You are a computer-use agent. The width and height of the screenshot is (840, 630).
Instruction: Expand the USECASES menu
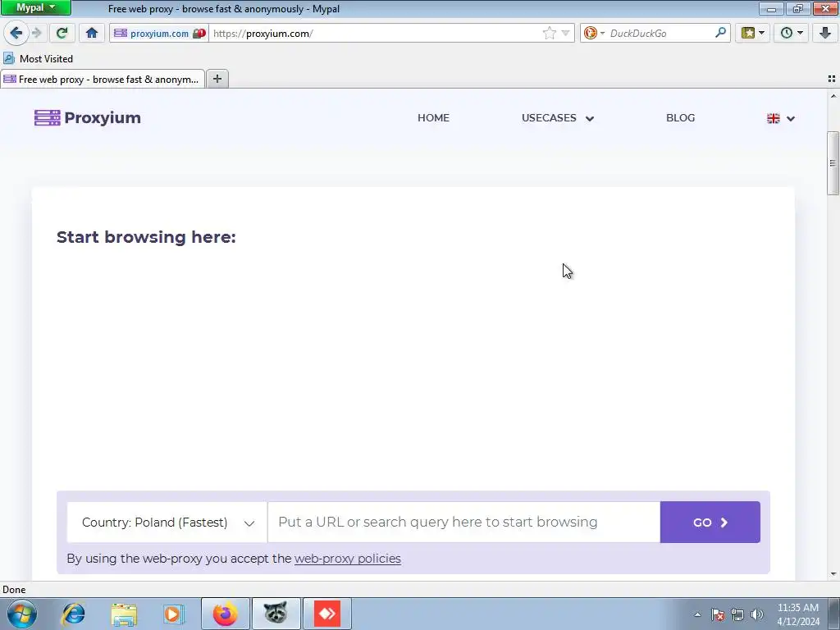(x=558, y=118)
